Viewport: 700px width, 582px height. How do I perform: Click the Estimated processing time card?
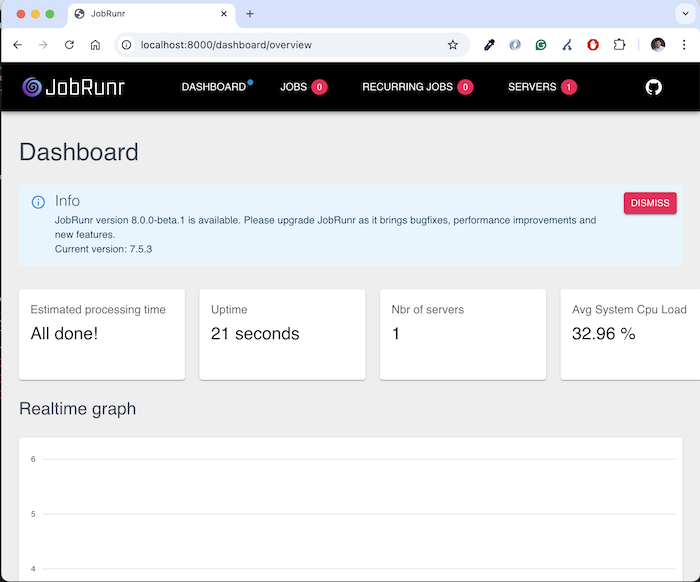102,335
